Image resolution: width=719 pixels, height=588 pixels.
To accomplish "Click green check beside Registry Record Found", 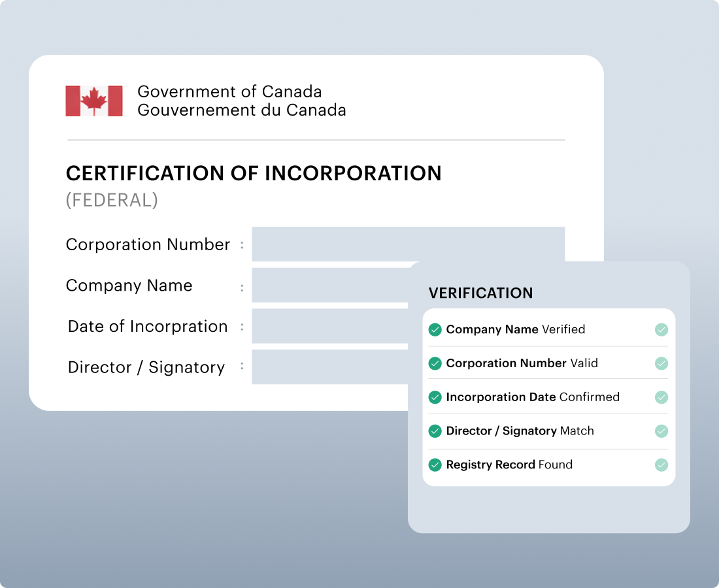I will 435,465.
